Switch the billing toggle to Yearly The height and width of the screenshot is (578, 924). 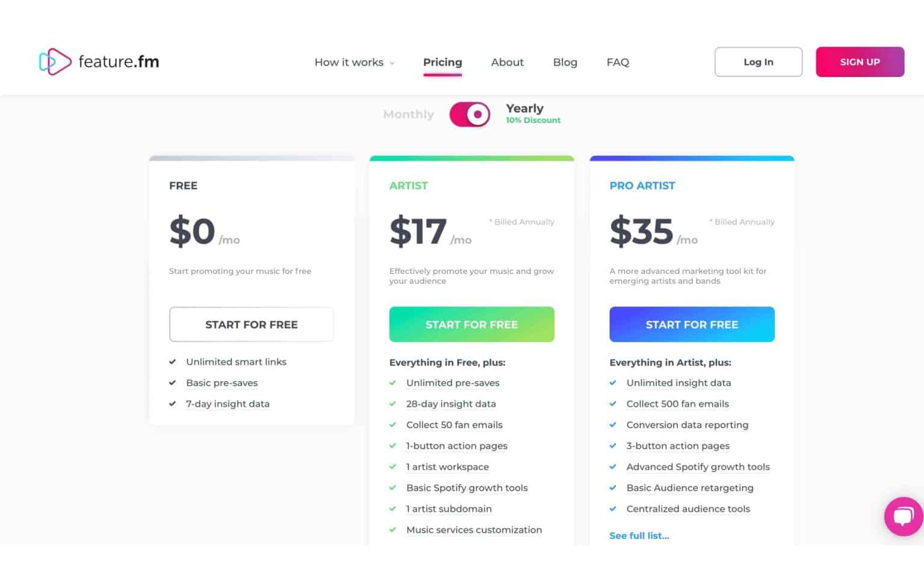click(x=524, y=108)
